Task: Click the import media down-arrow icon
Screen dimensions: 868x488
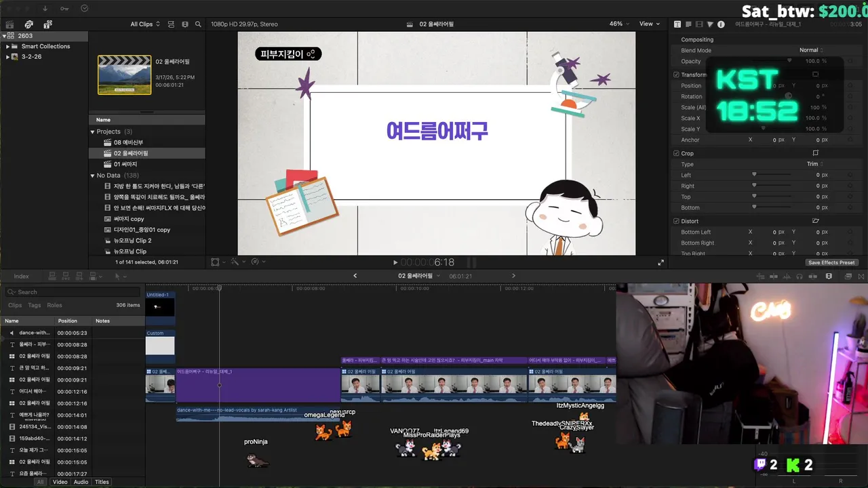Action: (x=45, y=9)
